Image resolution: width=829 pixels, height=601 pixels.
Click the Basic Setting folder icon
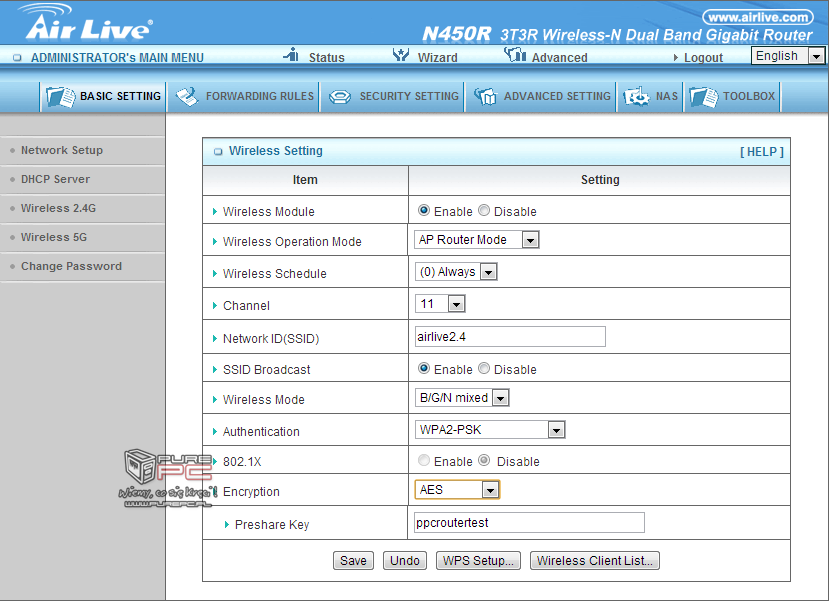(61, 97)
